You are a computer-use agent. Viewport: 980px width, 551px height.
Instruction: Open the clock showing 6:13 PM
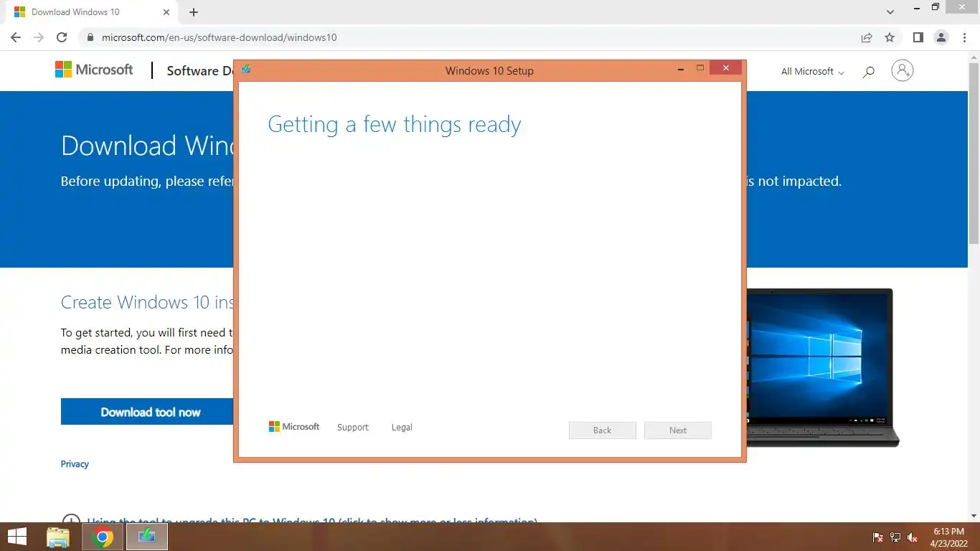click(948, 537)
